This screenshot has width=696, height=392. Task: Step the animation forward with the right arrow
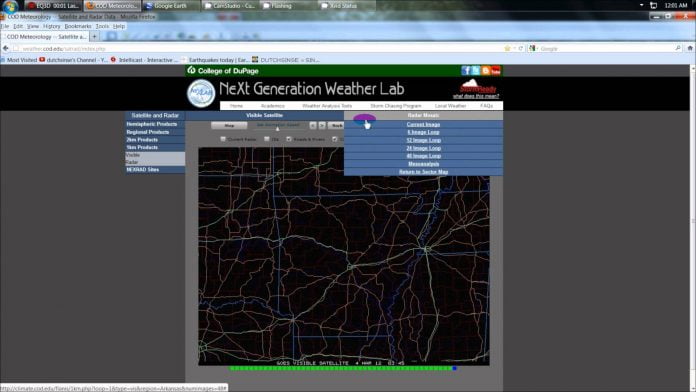pyautogui.click(x=322, y=126)
